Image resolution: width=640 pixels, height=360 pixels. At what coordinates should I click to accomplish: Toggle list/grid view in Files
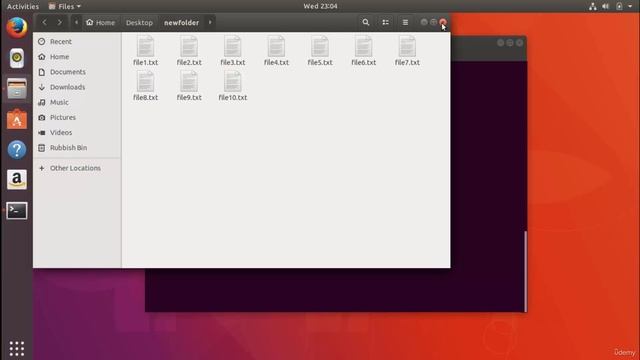coord(385,22)
